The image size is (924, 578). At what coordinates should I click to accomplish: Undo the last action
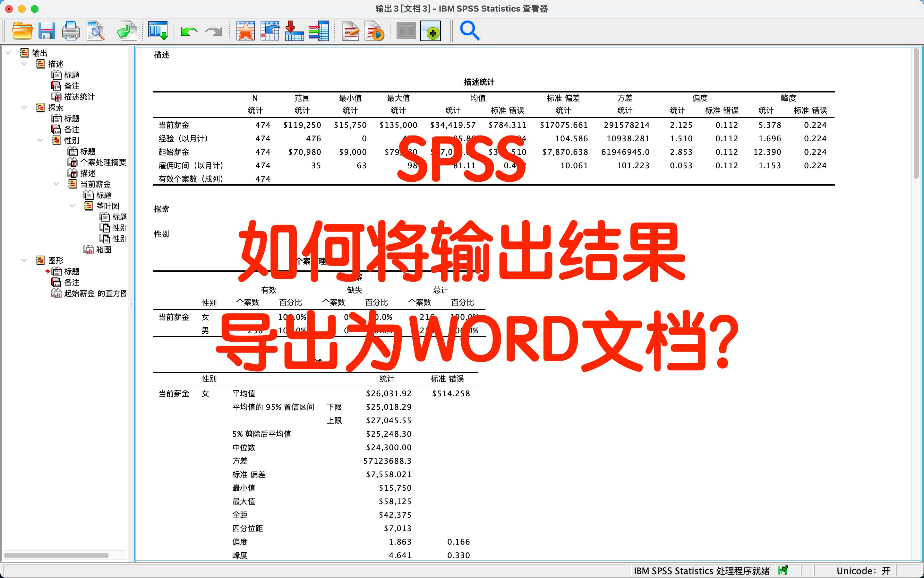pyautogui.click(x=189, y=31)
